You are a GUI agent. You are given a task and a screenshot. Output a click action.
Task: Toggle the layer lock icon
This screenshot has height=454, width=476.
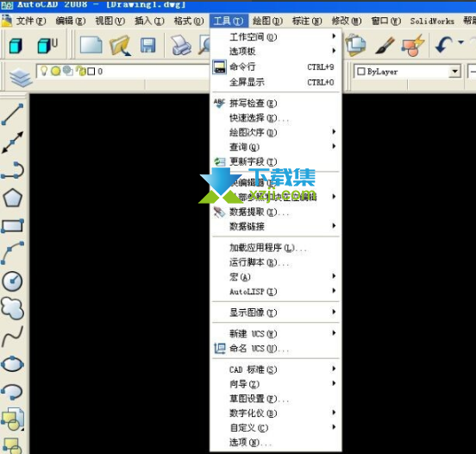81,71
